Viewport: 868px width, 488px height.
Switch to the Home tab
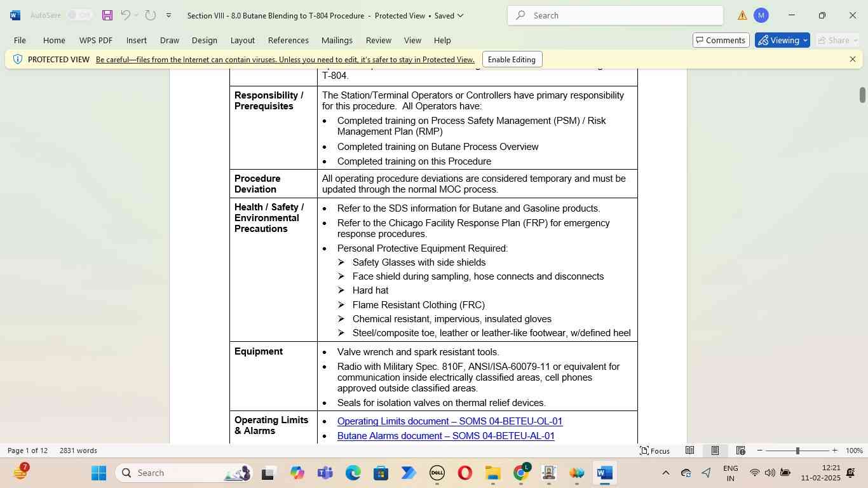click(54, 40)
